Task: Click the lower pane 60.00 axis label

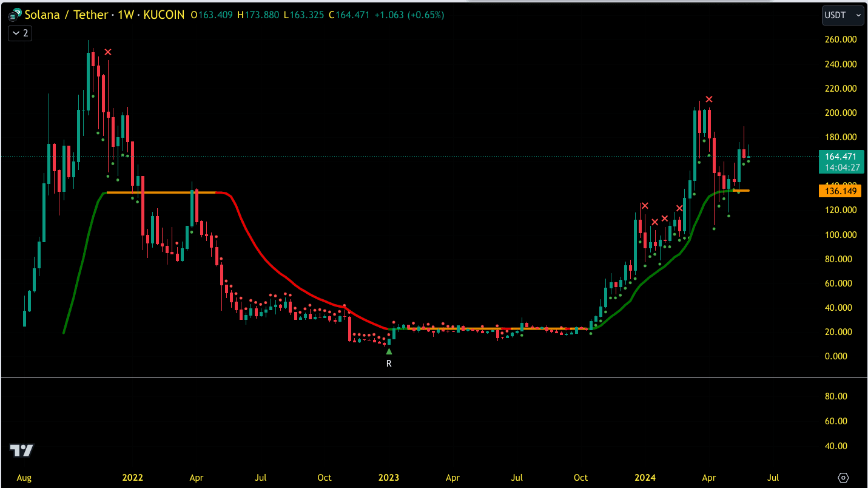Action: (836, 421)
